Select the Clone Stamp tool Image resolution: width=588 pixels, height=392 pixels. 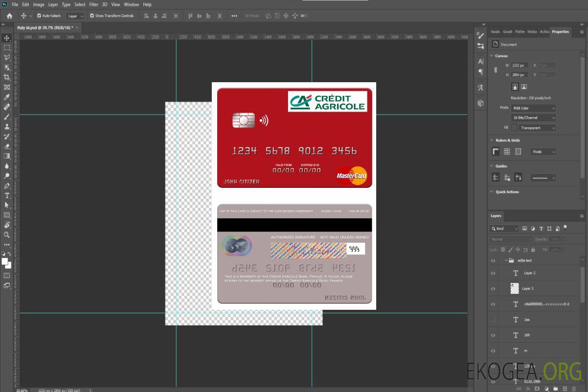7,126
